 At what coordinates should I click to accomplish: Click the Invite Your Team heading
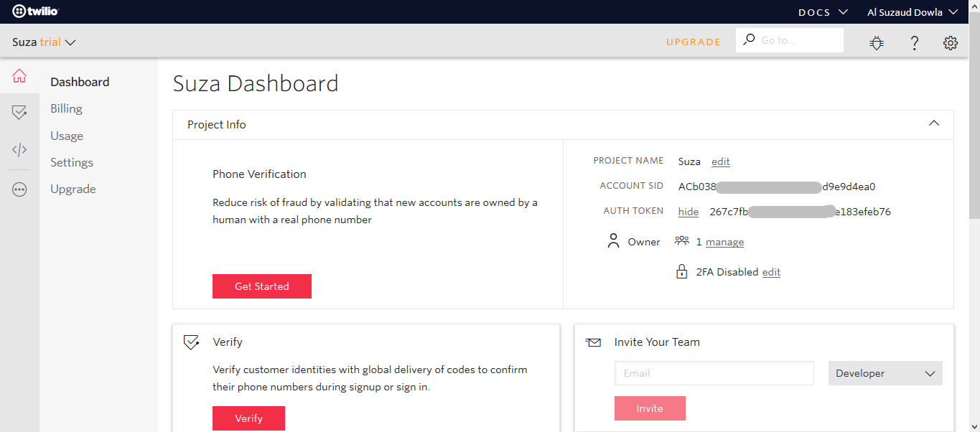tap(657, 342)
